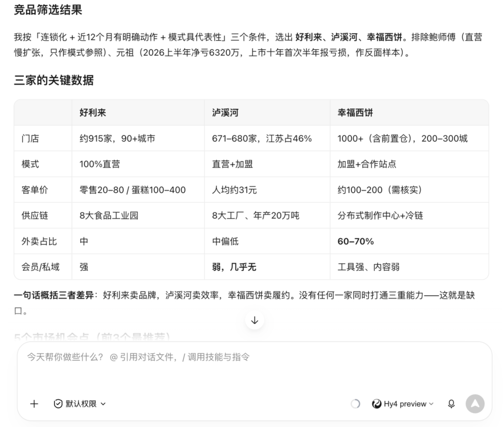Click the shield icon beside 默认权限
The height and width of the screenshot is (427, 504).
(58, 404)
